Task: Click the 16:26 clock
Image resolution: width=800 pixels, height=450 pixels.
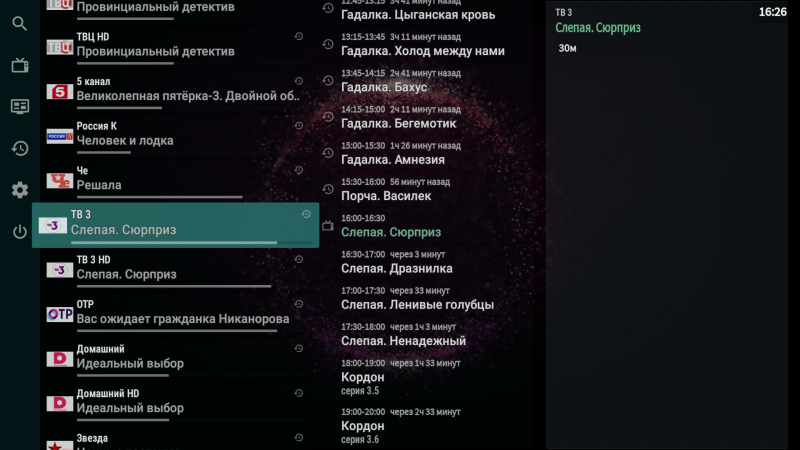Action: (772, 12)
